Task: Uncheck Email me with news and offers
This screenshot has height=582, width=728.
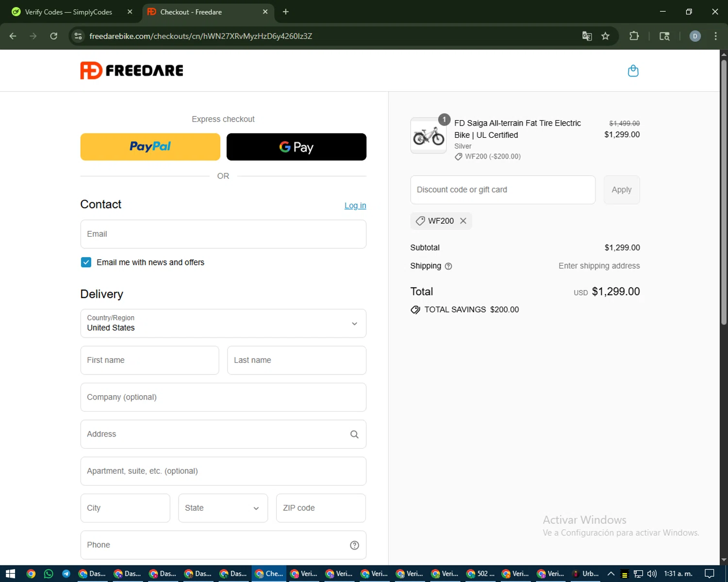Action: [86, 262]
